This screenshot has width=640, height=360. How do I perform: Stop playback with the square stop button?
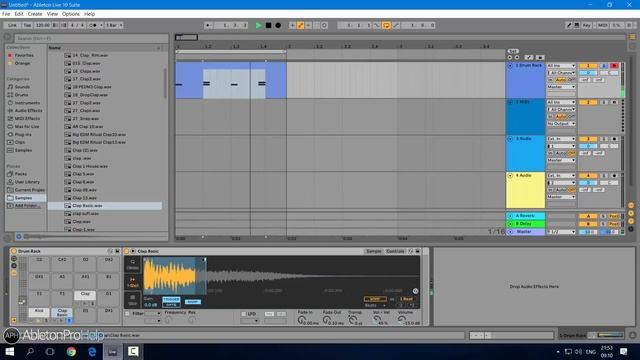coord(268,25)
